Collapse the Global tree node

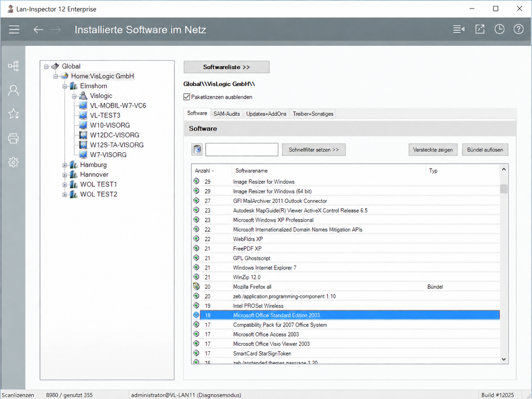46,66
